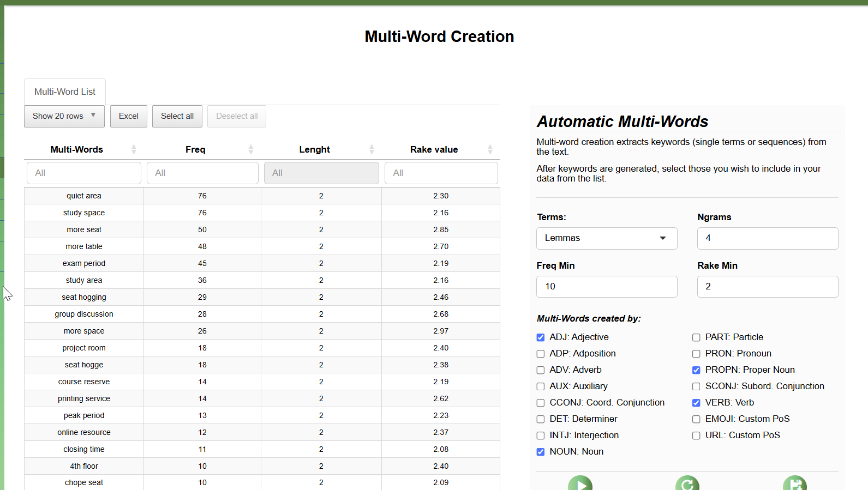Select the 'chope seat' row
This screenshot has height=490, width=868.
(x=262, y=482)
